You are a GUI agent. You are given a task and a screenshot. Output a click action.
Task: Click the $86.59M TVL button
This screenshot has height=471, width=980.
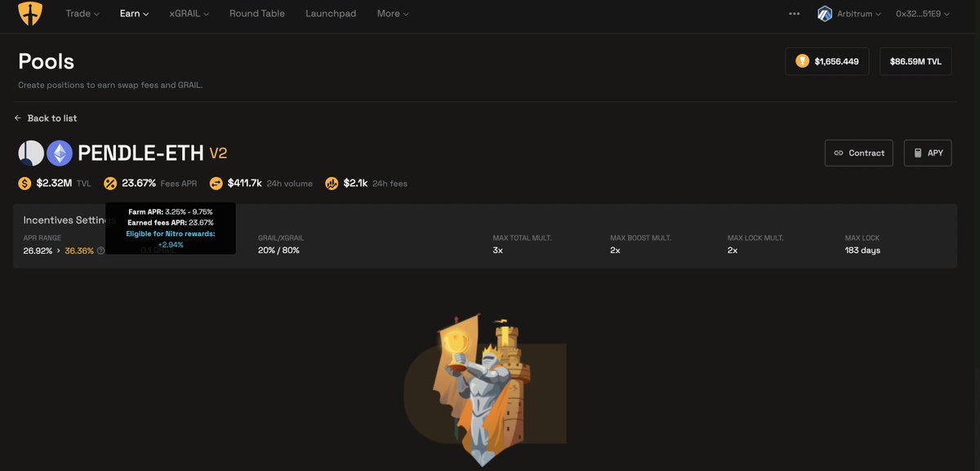tap(915, 61)
